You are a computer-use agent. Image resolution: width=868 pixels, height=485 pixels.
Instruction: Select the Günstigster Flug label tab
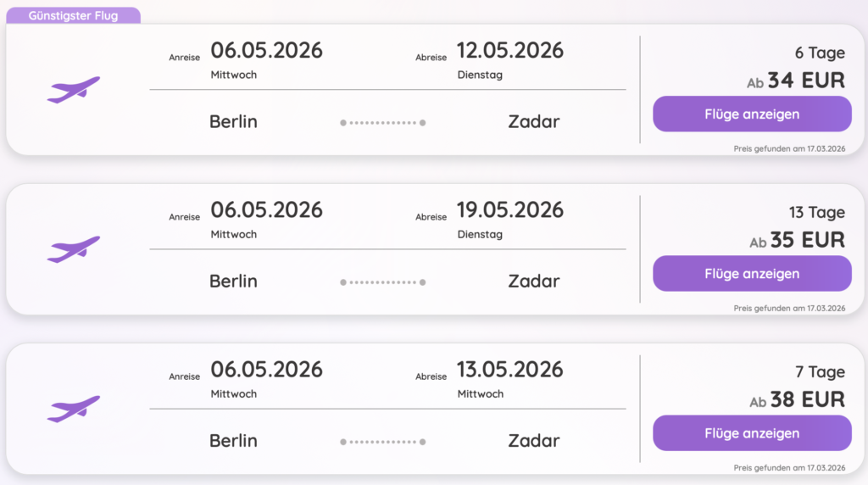coord(73,15)
